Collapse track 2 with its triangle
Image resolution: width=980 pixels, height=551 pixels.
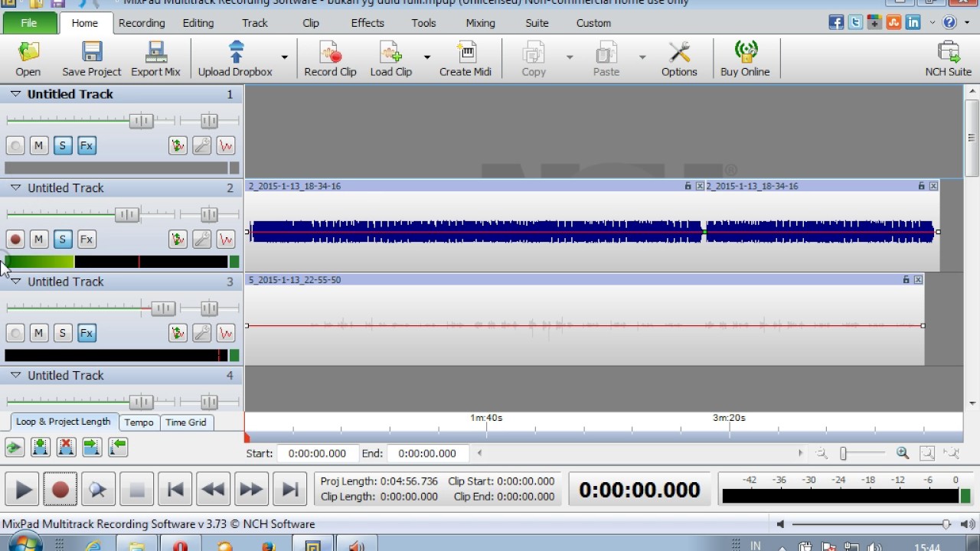tap(15, 187)
